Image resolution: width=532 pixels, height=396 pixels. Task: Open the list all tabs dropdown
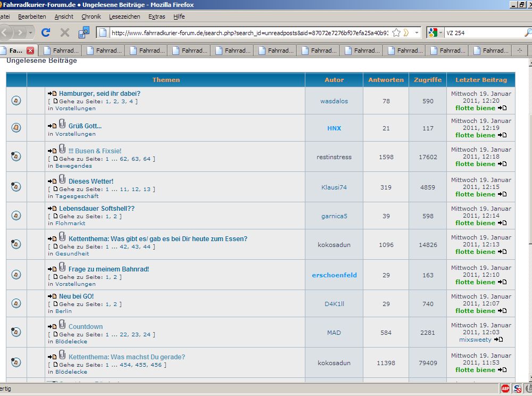point(519,51)
